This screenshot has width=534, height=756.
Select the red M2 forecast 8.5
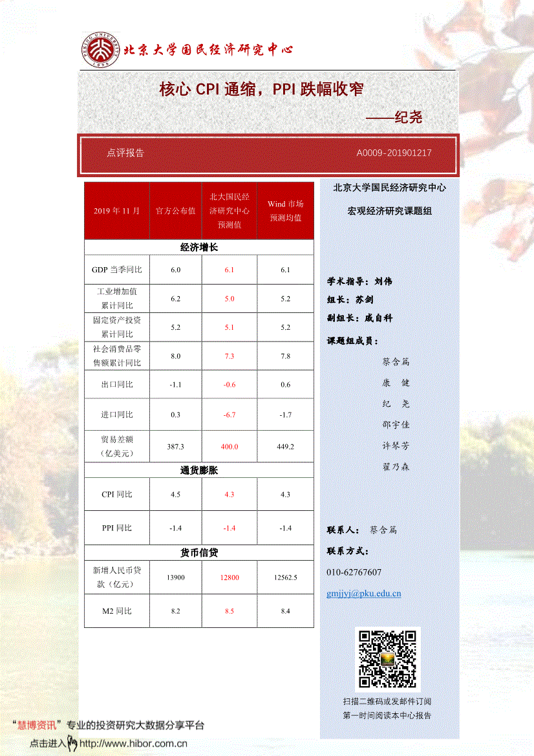[230, 611]
